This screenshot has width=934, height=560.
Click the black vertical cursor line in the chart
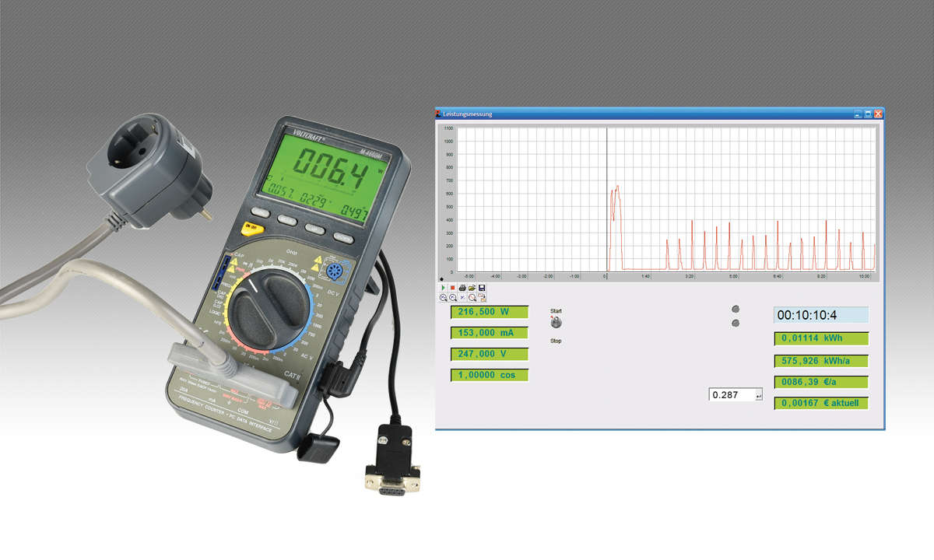pyautogui.click(x=606, y=194)
